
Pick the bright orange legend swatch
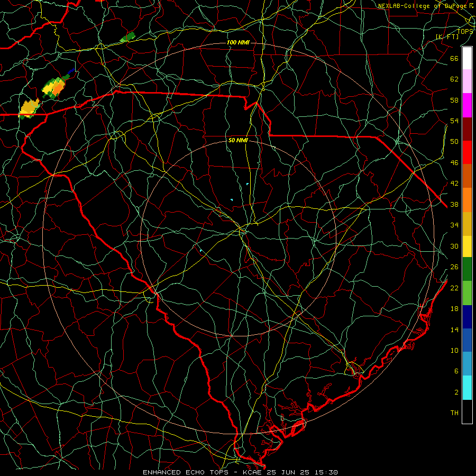click(x=467, y=200)
